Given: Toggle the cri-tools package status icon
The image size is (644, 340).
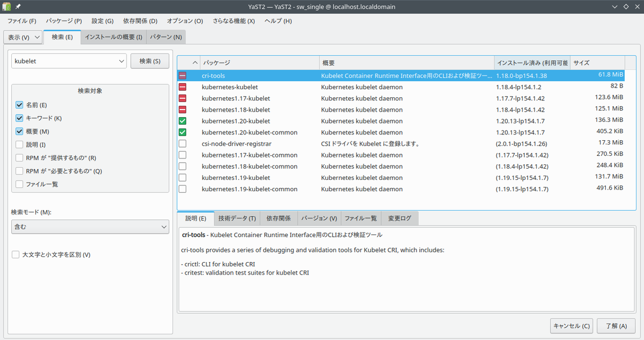Looking at the screenshot, I should (182, 76).
